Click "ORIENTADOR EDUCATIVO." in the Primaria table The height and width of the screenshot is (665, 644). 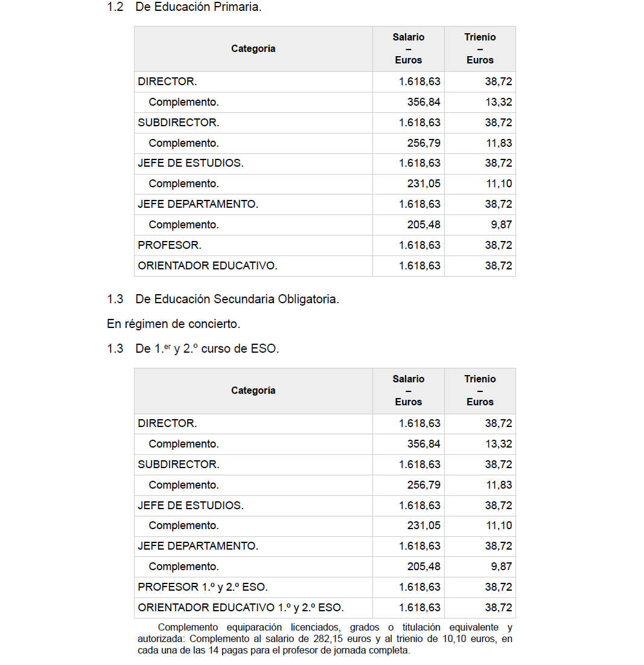tap(208, 266)
